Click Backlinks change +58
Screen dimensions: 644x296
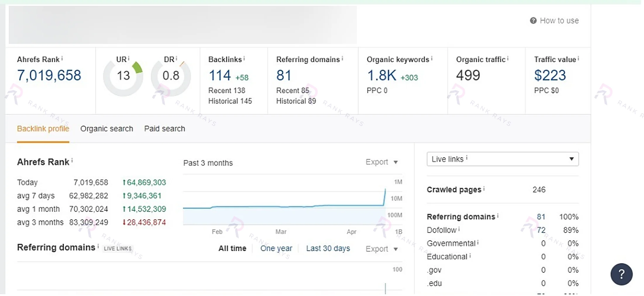242,78
